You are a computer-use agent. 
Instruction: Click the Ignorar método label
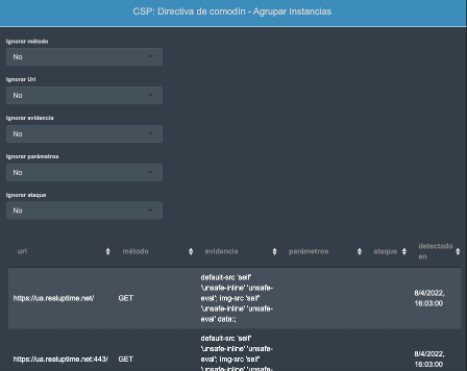27,41
